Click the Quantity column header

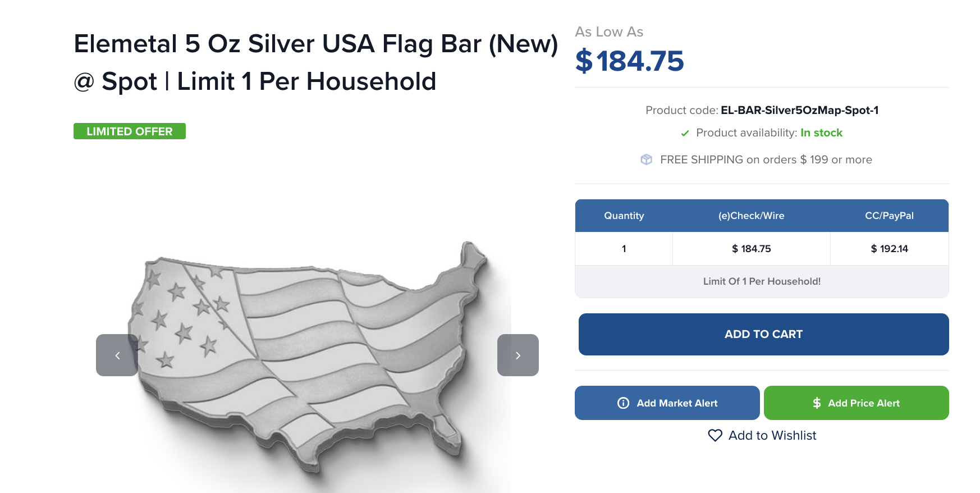(624, 216)
